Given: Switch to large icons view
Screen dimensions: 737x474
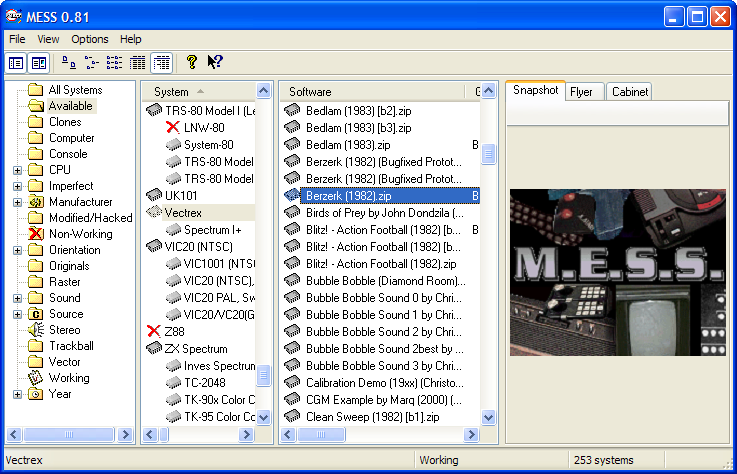Looking at the screenshot, I should coord(69,63).
